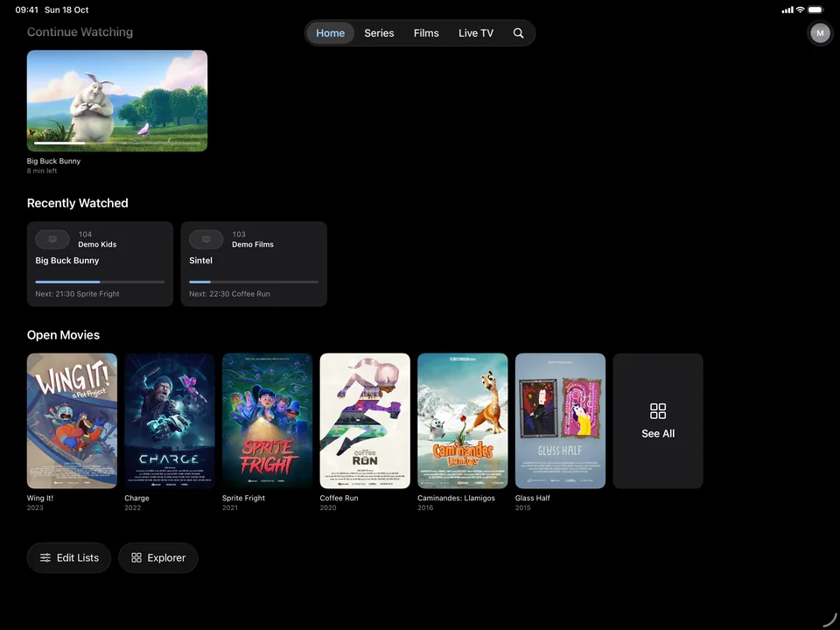Image resolution: width=840 pixels, height=630 pixels.
Task: Open the Charge movie poster
Action: click(170, 421)
